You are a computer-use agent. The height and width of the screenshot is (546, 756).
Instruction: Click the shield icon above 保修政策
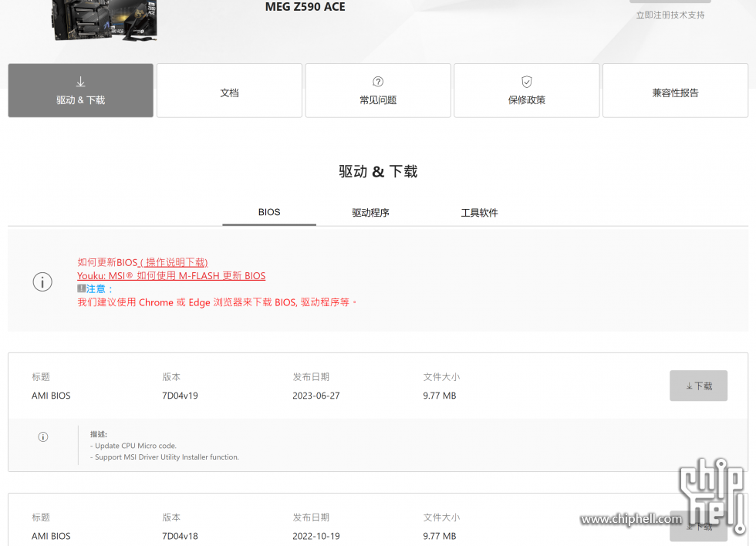coord(526,82)
